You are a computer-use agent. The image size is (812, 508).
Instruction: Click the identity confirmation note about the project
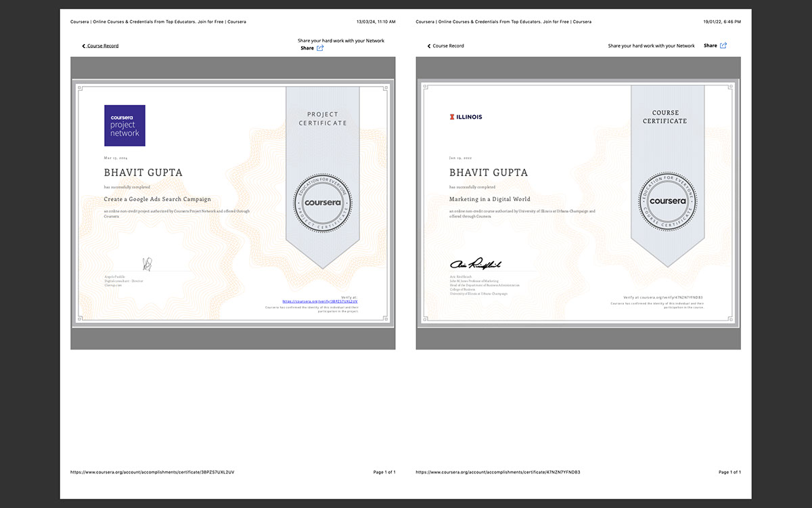(x=311, y=309)
